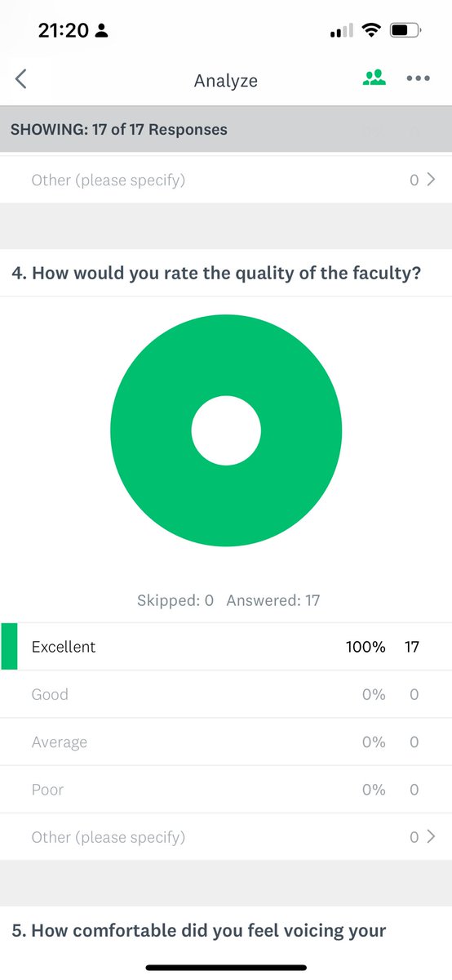Select the Good answer row
The image size is (452, 980).
[x=226, y=695]
